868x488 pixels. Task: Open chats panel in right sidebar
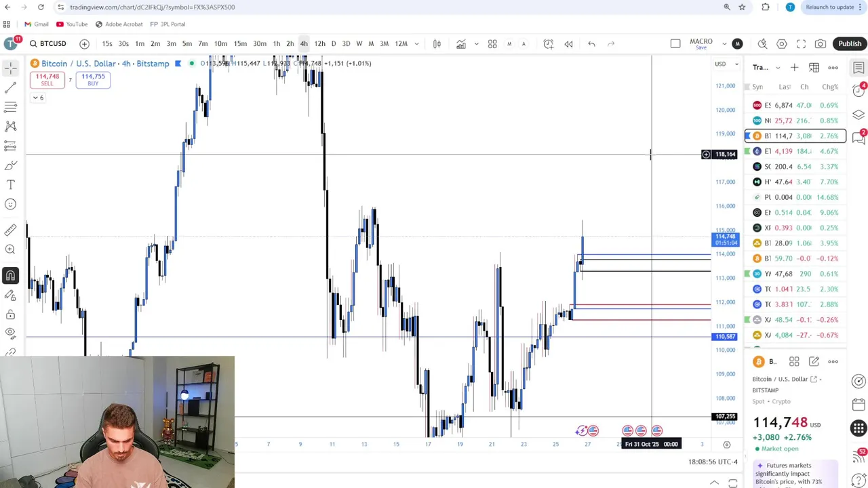click(x=859, y=138)
